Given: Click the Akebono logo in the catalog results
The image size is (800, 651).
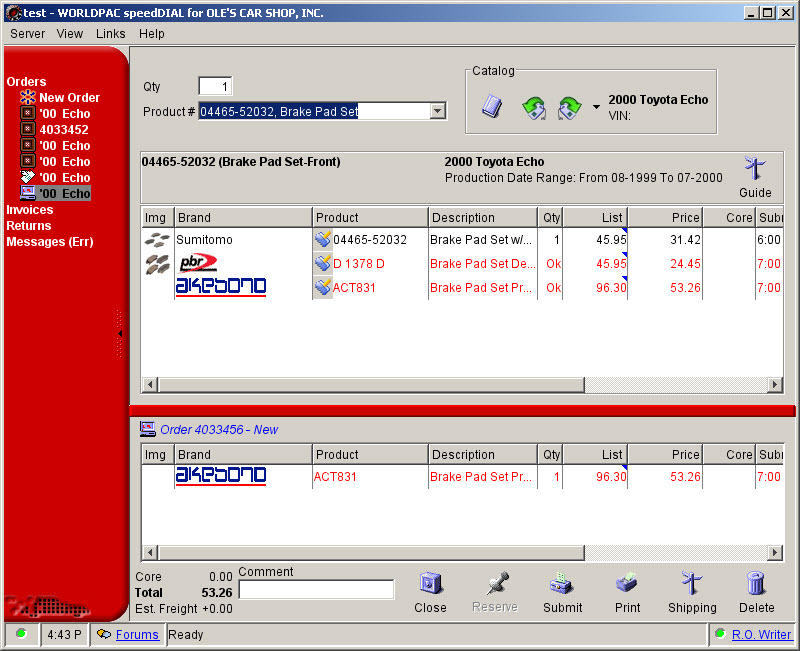Looking at the screenshot, I should click(x=221, y=287).
